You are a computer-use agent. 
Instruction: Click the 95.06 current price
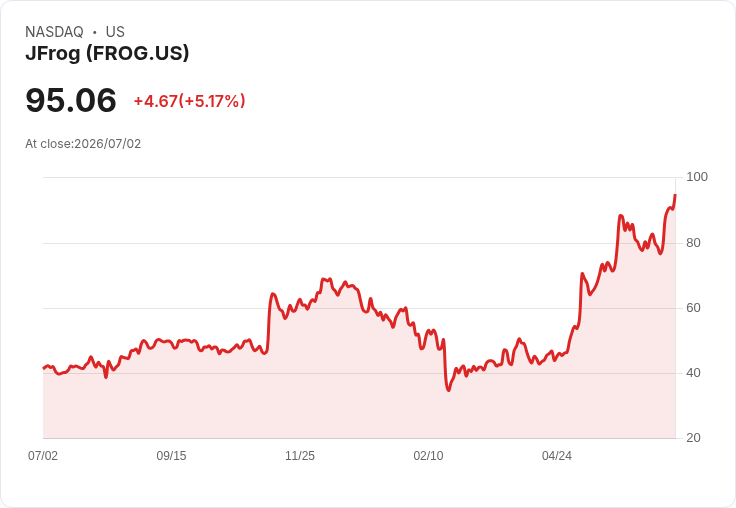(71, 100)
